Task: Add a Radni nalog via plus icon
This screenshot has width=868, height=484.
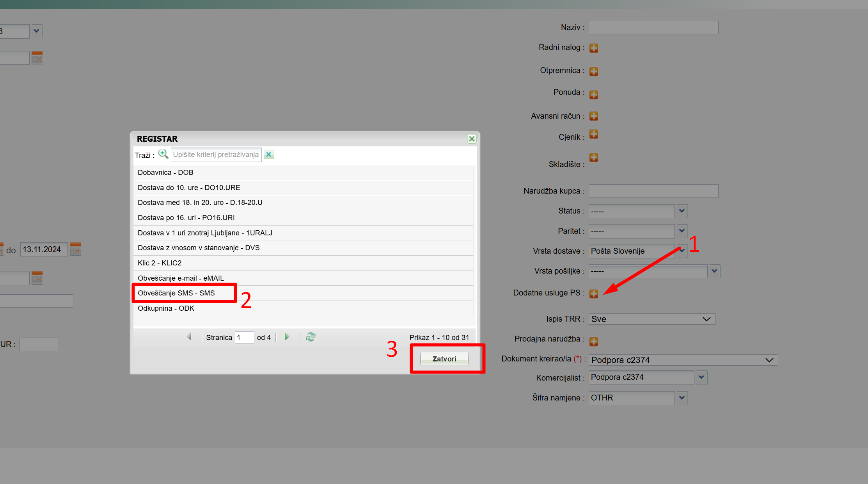Action: (x=594, y=48)
